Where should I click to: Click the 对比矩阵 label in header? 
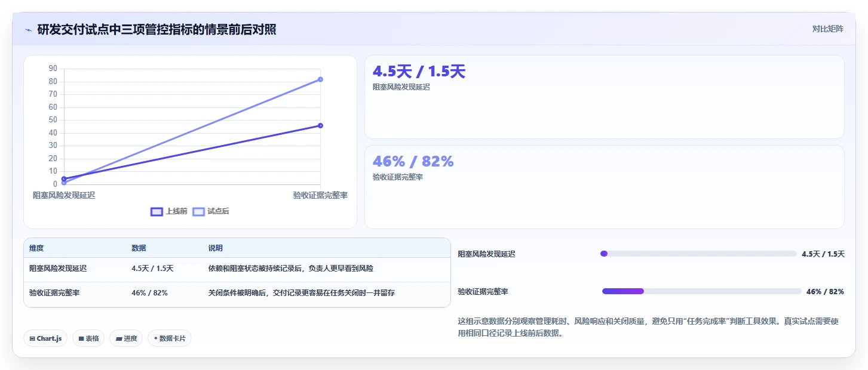(828, 29)
